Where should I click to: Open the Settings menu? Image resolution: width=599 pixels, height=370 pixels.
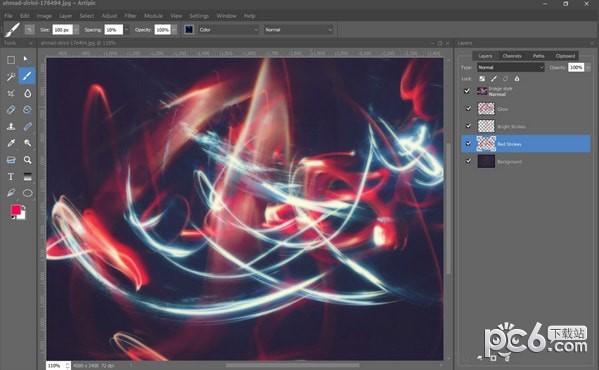click(199, 16)
